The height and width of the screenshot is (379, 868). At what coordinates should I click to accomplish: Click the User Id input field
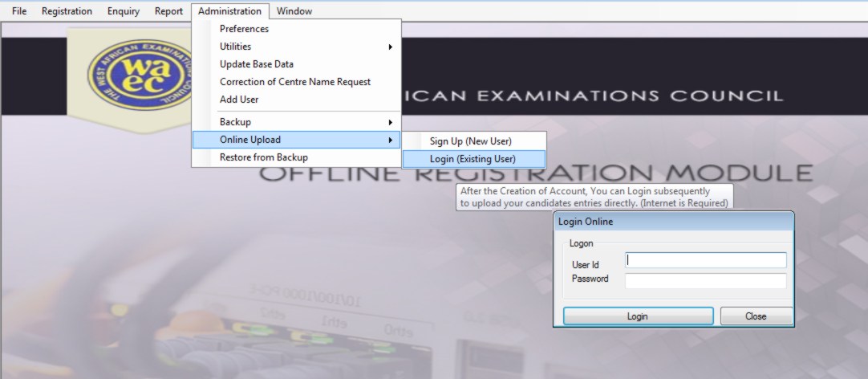[706, 260]
